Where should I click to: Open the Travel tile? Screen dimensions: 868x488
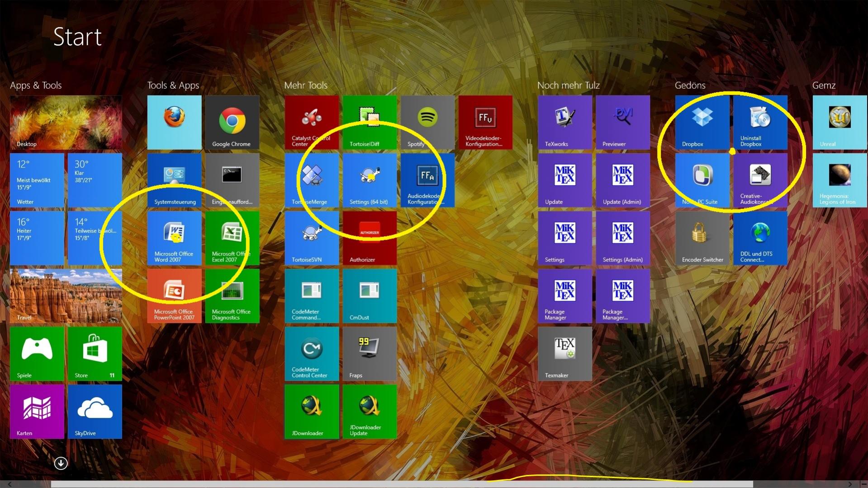66,296
